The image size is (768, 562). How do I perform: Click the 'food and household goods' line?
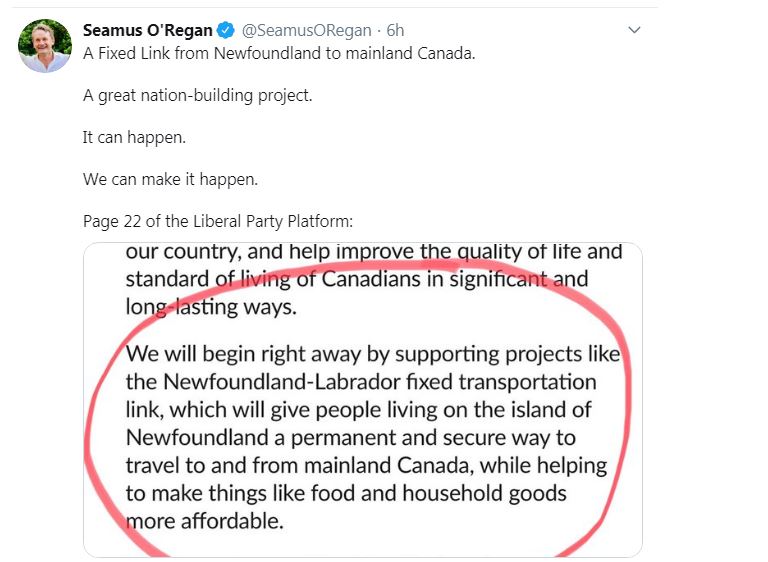(346, 493)
